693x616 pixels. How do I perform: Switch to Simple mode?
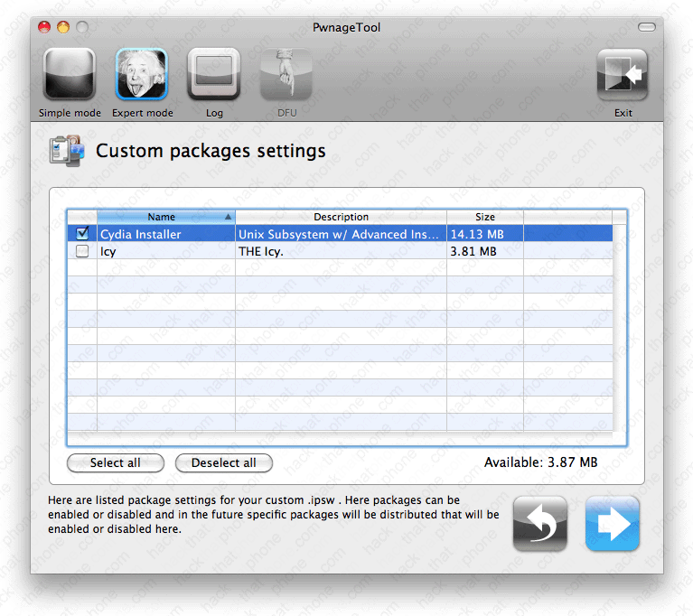tap(70, 74)
